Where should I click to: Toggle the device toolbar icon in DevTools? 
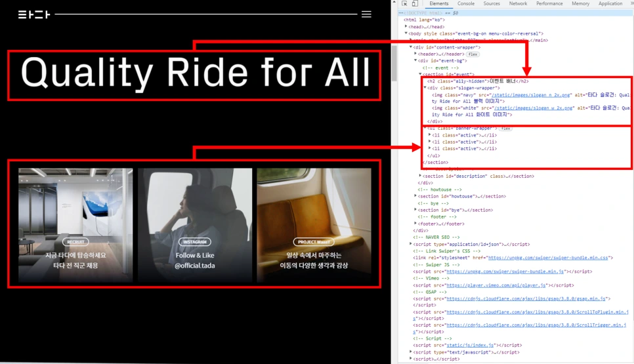(x=415, y=4)
